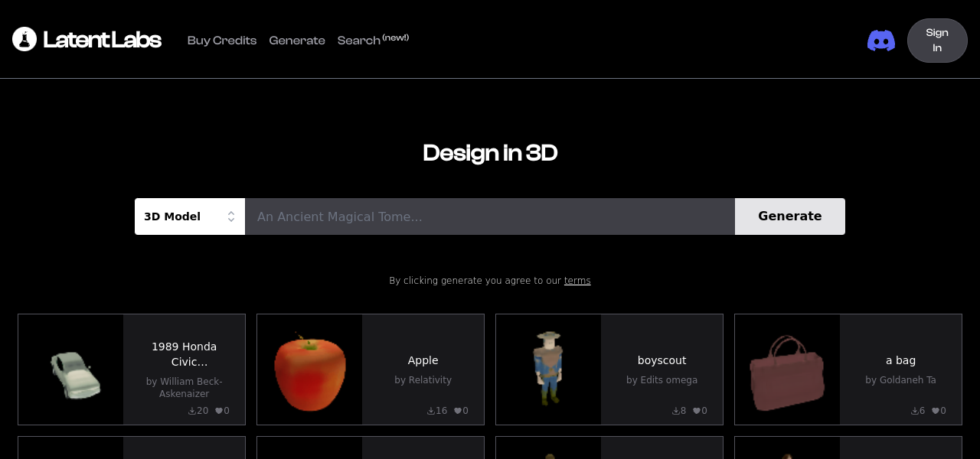Click download icon on Honda Civic card
Viewport: 980px width, 459px height.
tap(191, 411)
